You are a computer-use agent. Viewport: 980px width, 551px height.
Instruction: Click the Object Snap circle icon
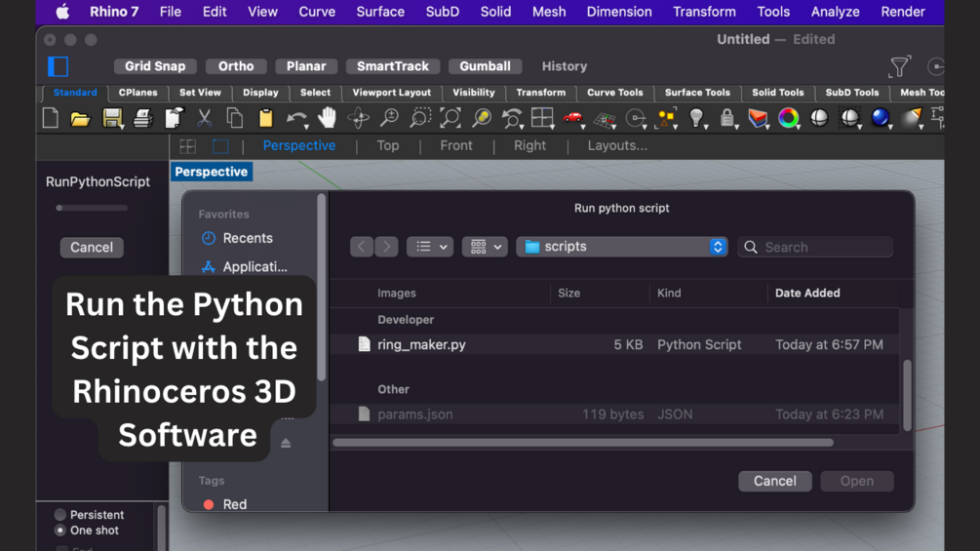click(636, 118)
